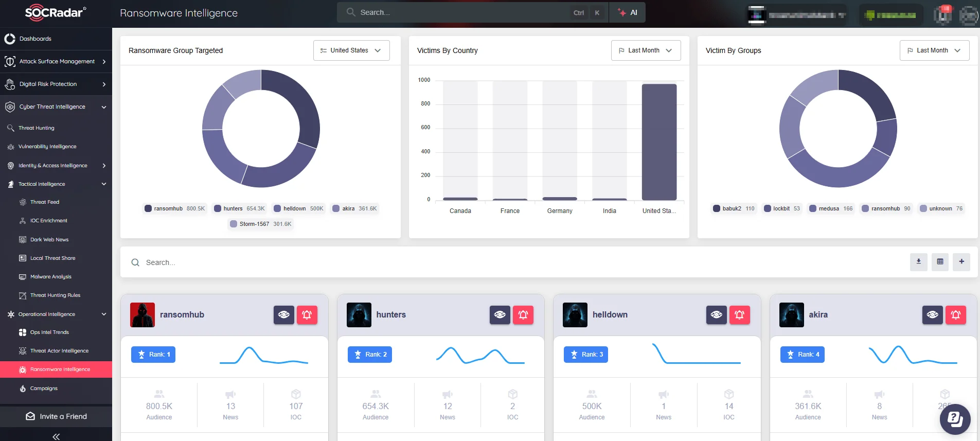Click Invite a Friend button
The height and width of the screenshot is (441, 980).
[x=56, y=416]
